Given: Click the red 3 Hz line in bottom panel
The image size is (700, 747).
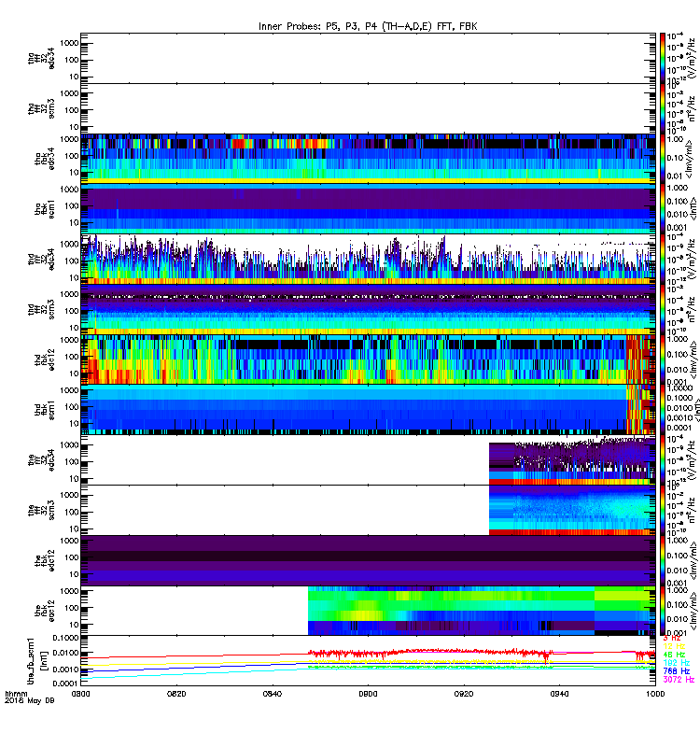Looking at the screenshot, I should (x=428, y=651).
